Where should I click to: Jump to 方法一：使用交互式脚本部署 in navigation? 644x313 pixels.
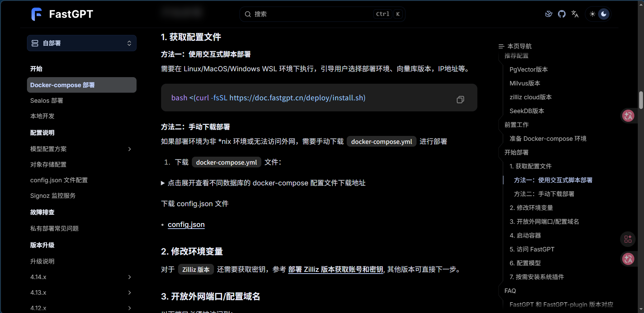point(553,180)
